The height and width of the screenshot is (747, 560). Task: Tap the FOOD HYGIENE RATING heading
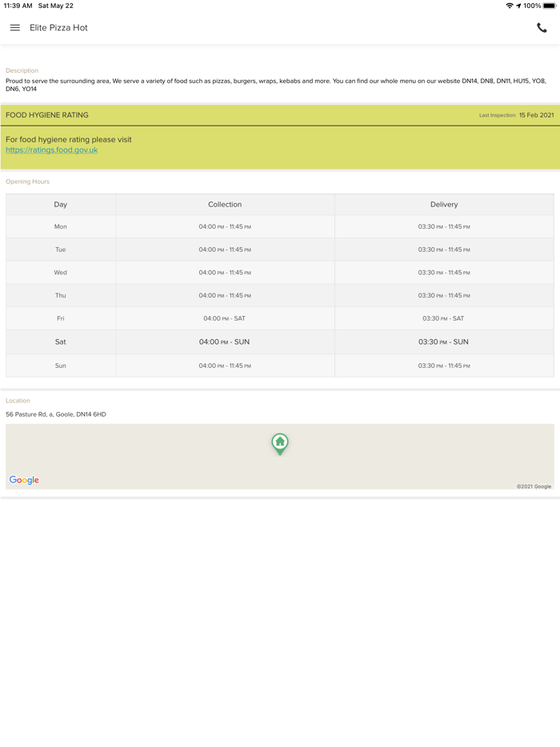46,115
